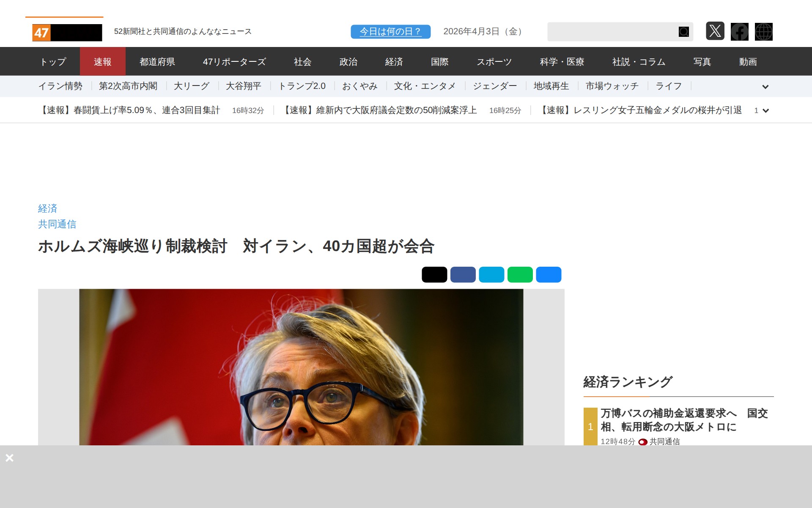Viewport: 812px width, 508px height.
Task: Open the Facebook header icon
Action: pos(739,32)
